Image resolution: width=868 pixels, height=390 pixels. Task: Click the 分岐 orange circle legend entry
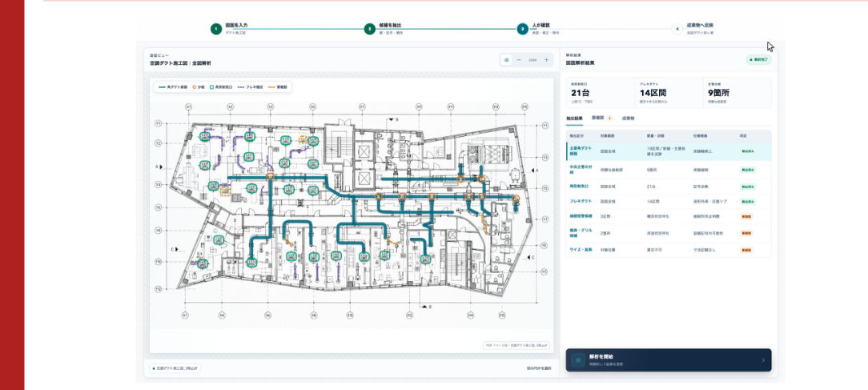pyautogui.click(x=198, y=87)
